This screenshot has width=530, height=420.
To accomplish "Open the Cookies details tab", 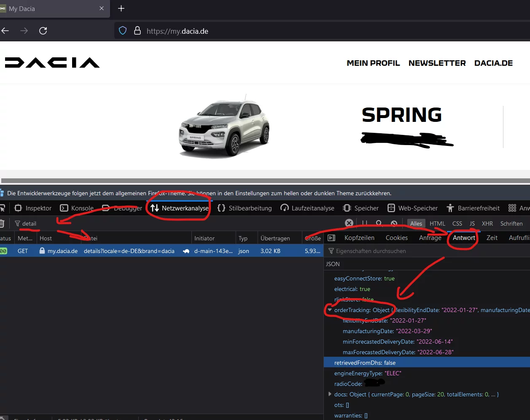I will click(397, 238).
